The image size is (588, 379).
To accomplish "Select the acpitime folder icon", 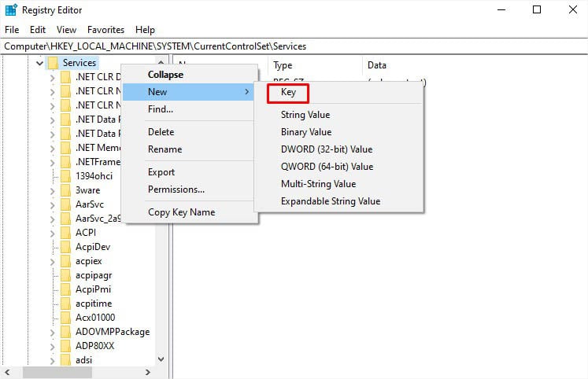I will tap(65, 304).
